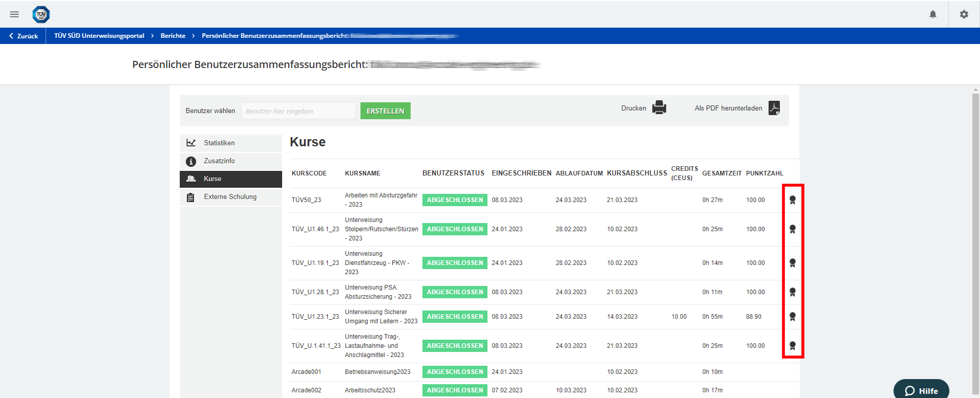Go back with the Zurück button

pyautogui.click(x=24, y=36)
